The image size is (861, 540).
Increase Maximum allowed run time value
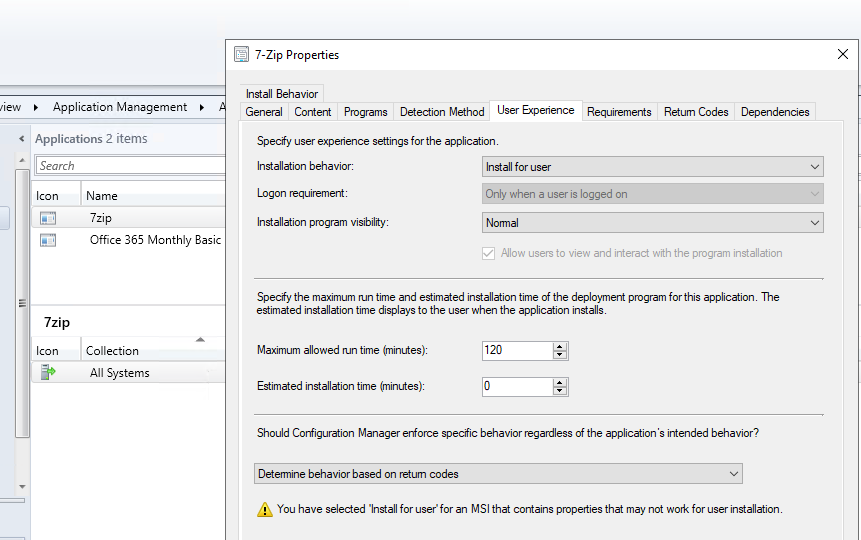[x=560, y=346]
